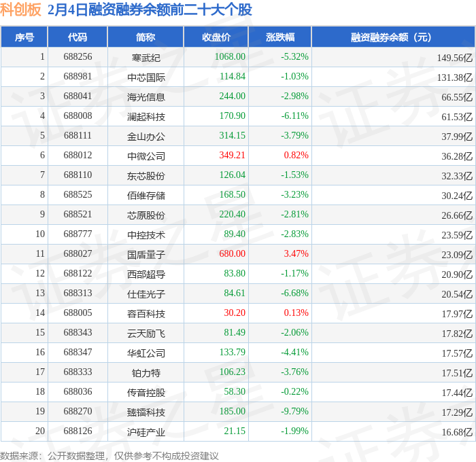Screen dimensions: 476x462
Task: Select stock name 西部超导
Action: click(146, 274)
